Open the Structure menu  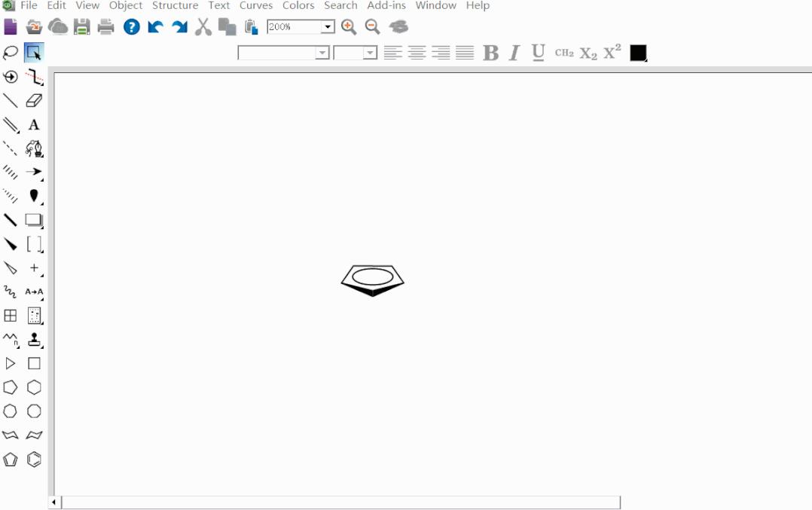click(x=175, y=5)
